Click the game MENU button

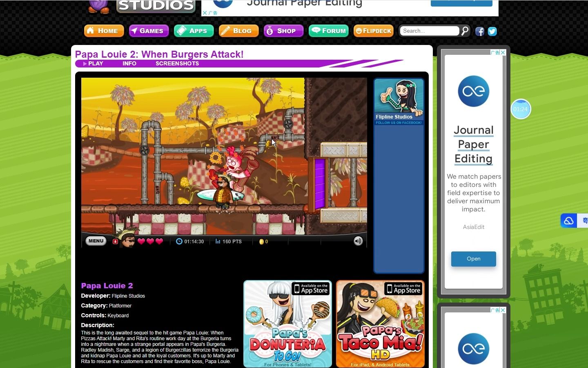tap(96, 241)
